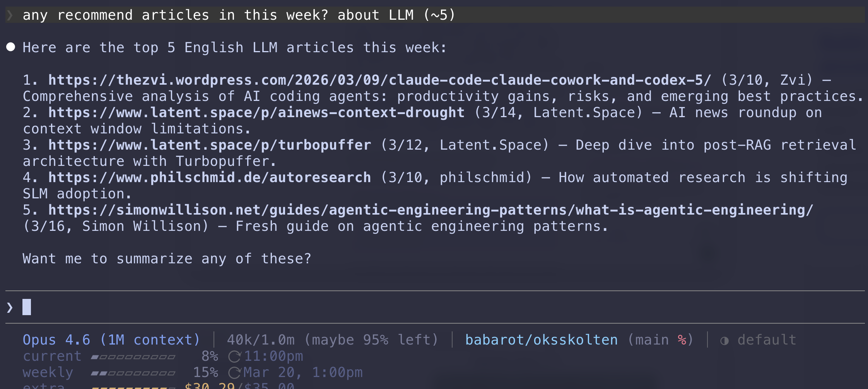Click the white bullet before the response
868x389 pixels.
11,47
